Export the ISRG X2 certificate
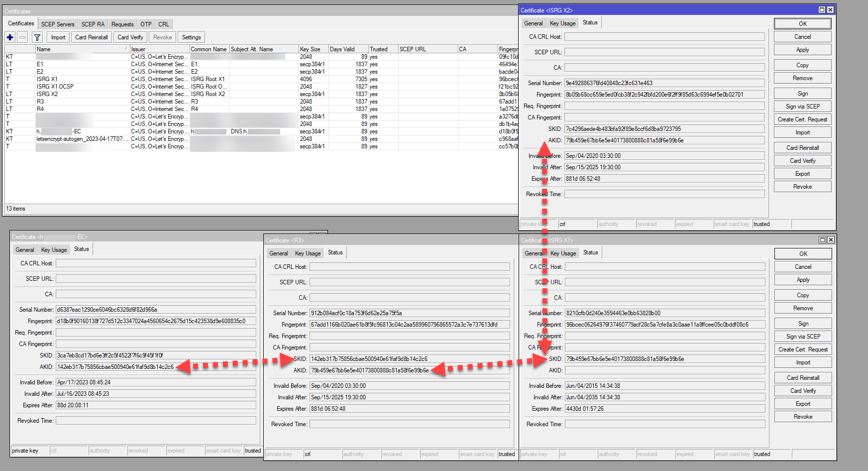 [803, 174]
